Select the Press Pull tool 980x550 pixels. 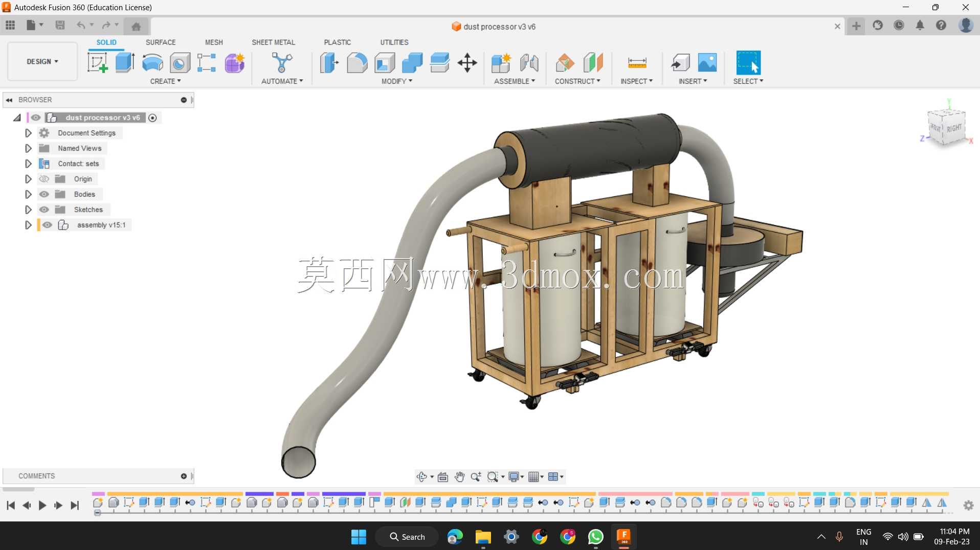pyautogui.click(x=329, y=63)
